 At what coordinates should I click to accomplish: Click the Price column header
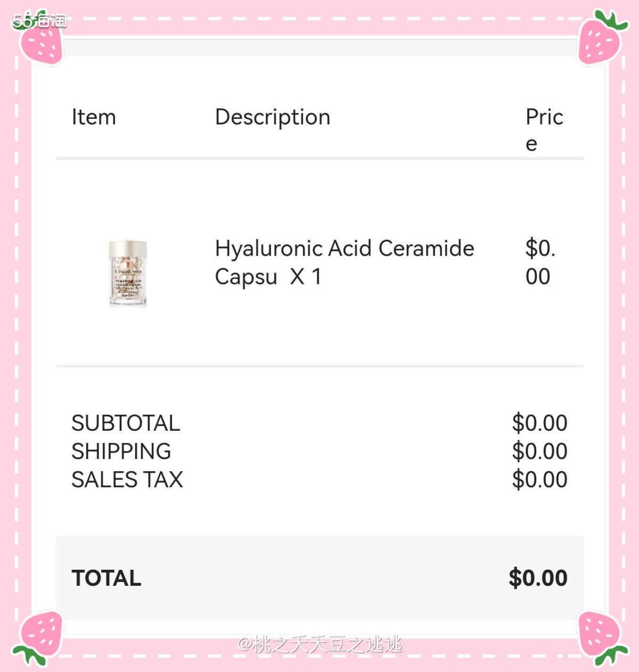[544, 130]
